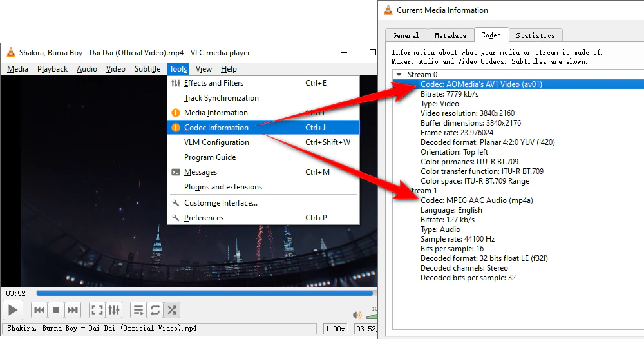Toggle the loop mode button
This screenshot has width=644, height=339.
click(x=155, y=310)
